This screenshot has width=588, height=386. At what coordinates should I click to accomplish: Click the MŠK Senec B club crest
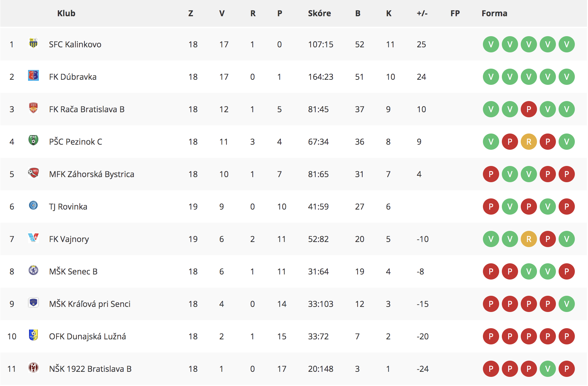point(33,270)
